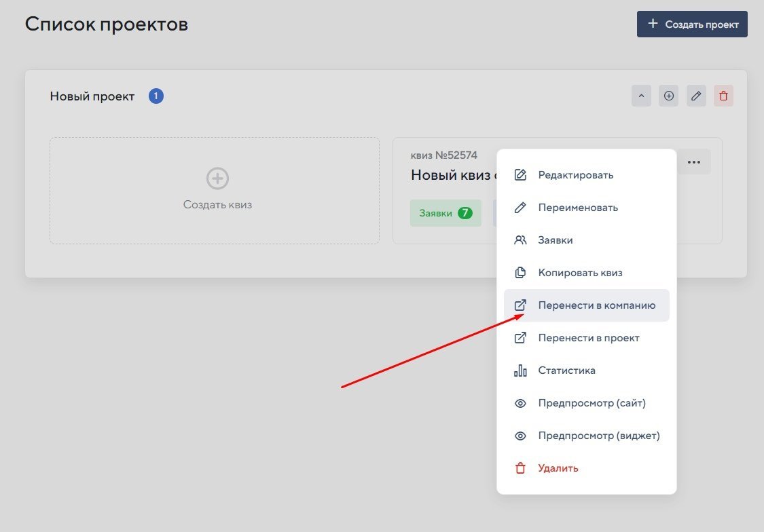Viewport: 764px width, 532px height.
Task: Select Редактировать from the context menu
Action: pos(575,175)
